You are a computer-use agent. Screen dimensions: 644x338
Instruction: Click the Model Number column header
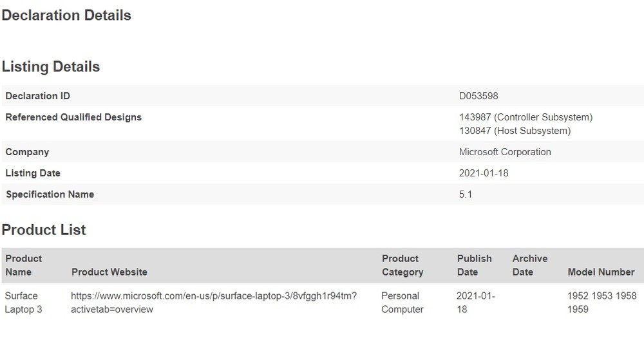point(601,272)
